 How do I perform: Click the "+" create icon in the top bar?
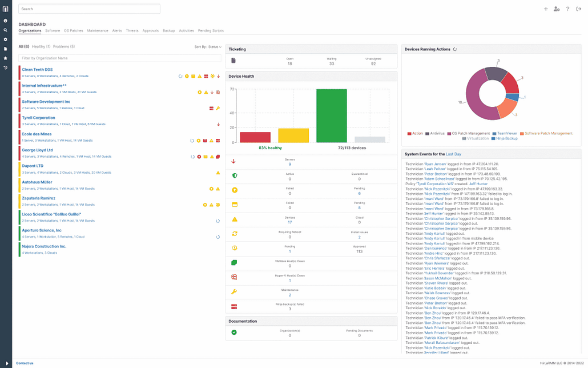[546, 9]
